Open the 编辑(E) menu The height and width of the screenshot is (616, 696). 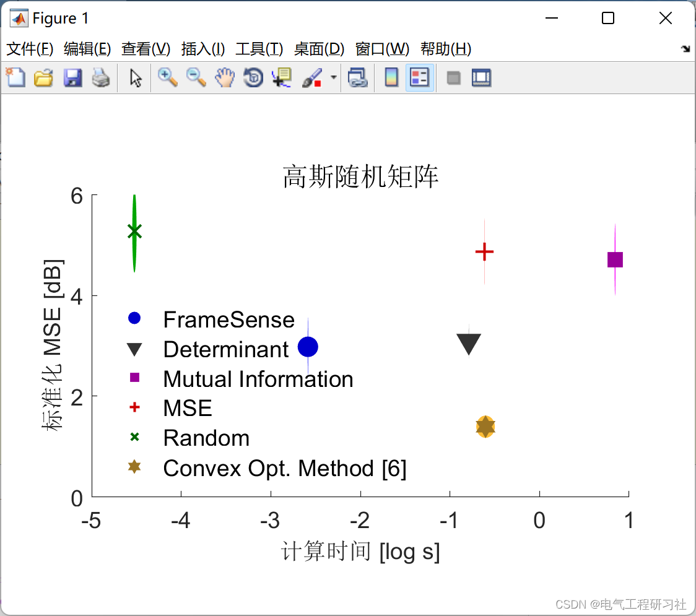[x=87, y=49]
